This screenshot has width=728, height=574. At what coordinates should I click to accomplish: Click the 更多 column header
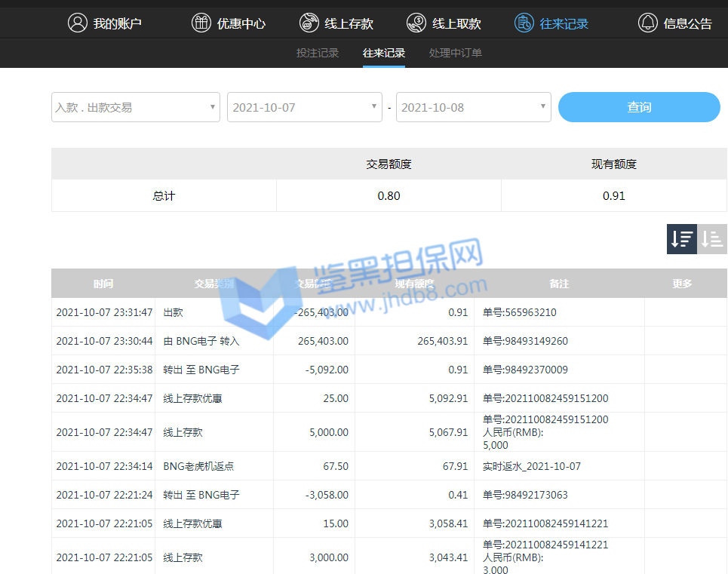pos(682,284)
